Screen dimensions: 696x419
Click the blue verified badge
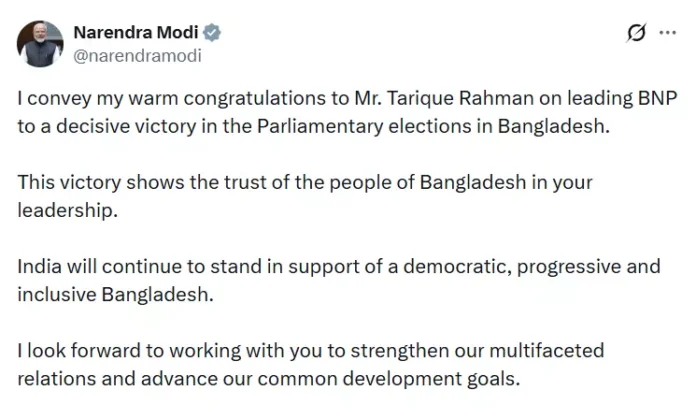tap(212, 32)
